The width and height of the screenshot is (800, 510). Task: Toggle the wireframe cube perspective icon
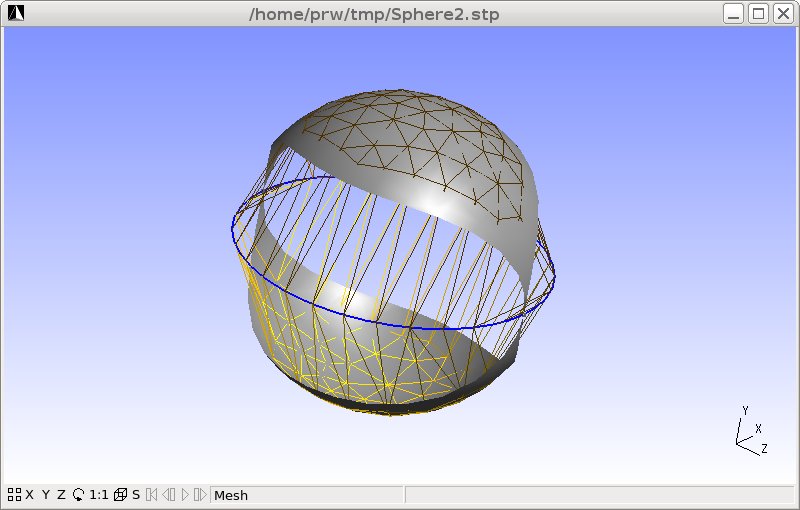120,495
